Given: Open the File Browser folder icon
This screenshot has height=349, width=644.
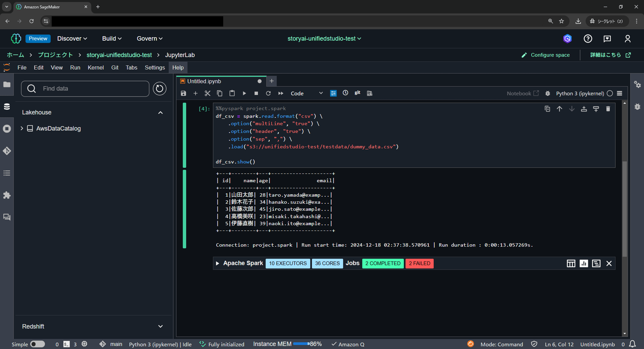Looking at the screenshot, I should pyautogui.click(x=7, y=85).
